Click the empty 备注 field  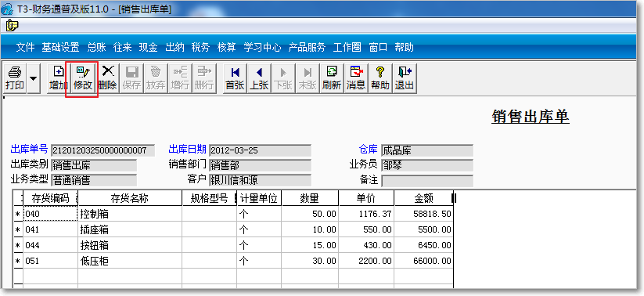tap(427, 181)
